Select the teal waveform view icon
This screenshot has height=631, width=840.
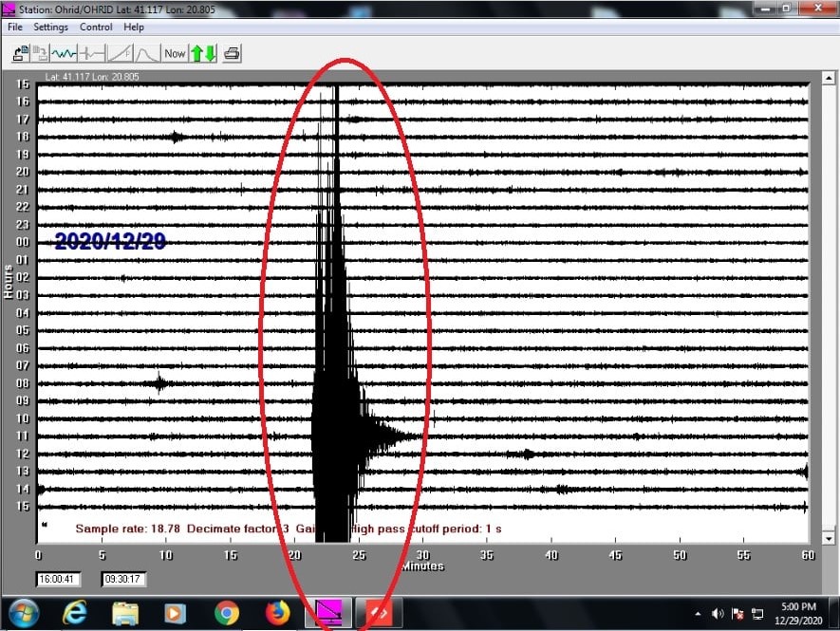[63, 53]
